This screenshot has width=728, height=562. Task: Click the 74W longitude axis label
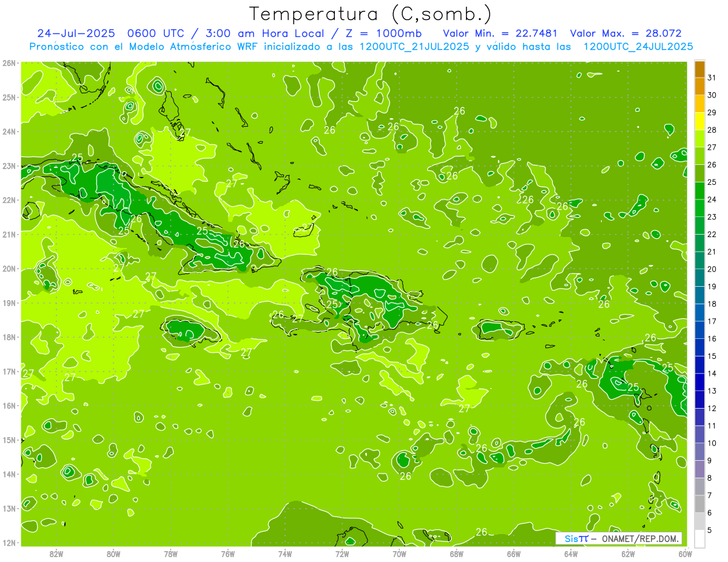tap(285, 553)
